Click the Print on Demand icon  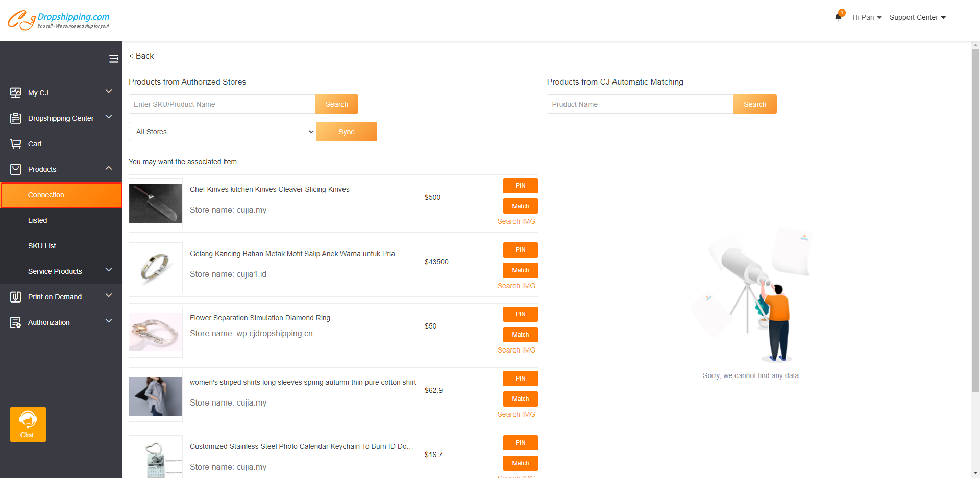coord(16,297)
